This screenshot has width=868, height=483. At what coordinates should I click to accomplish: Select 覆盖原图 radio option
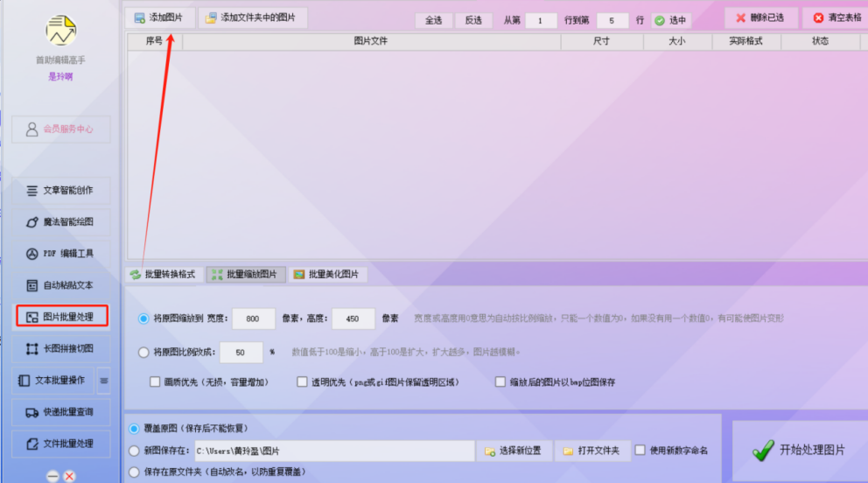tap(134, 429)
